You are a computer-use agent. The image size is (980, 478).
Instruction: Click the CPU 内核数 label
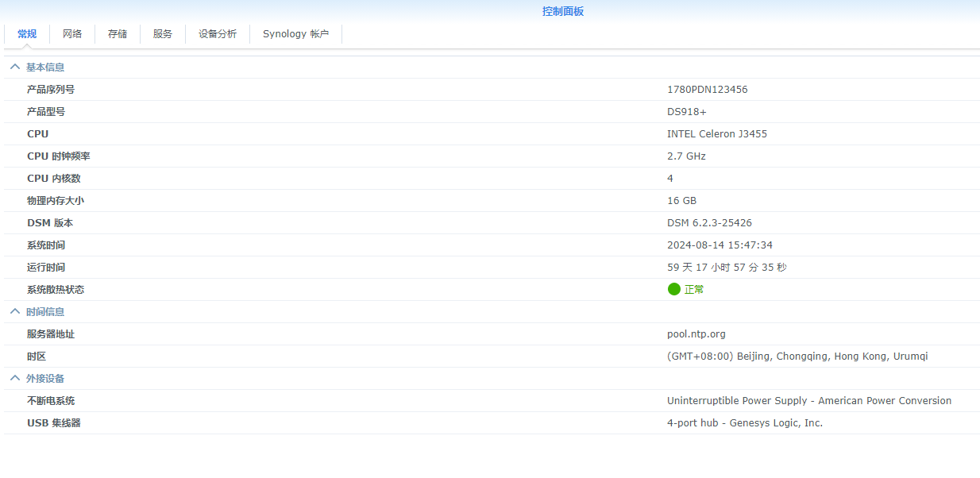coord(54,179)
